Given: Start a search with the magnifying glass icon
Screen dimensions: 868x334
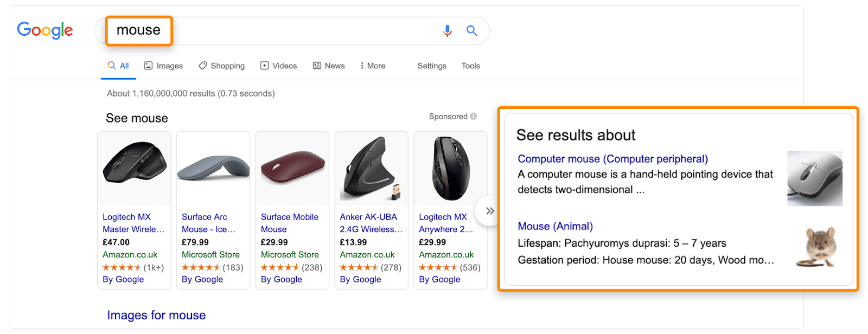Looking at the screenshot, I should tap(471, 31).
